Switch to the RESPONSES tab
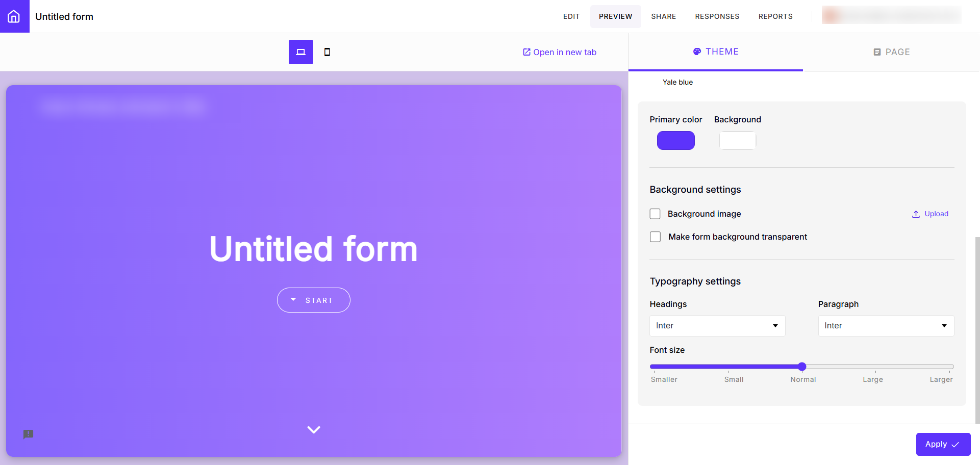Image resolution: width=980 pixels, height=465 pixels. [x=717, y=16]
